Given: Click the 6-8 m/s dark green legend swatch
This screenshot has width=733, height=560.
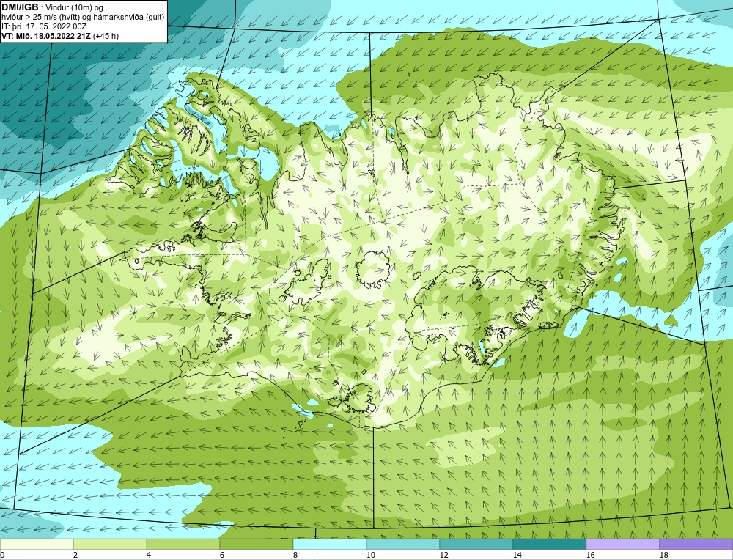Looking at the screenshot, I should tap(256, 545).
